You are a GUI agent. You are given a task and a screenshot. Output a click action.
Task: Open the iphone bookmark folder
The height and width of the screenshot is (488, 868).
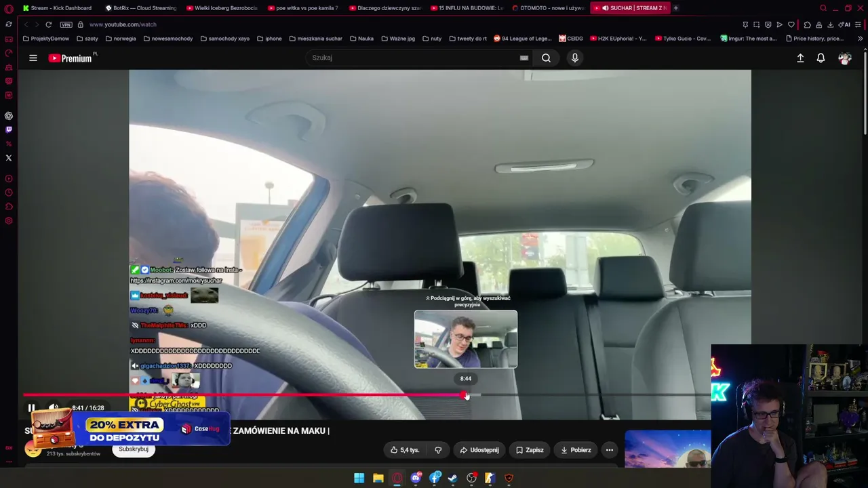pyautogui.click(x=269, y=39)
